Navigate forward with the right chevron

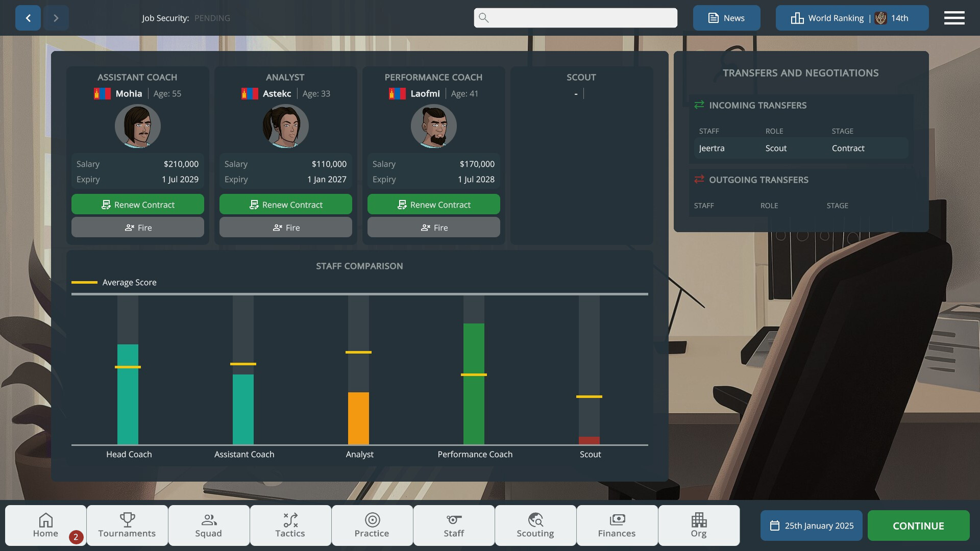[56, 18]
